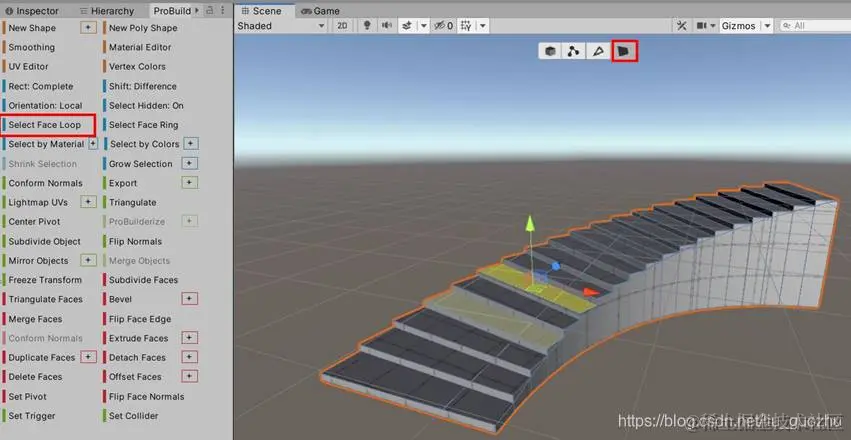
Task: Open Vertex Colors editor
Action: (x=137, y=66)
